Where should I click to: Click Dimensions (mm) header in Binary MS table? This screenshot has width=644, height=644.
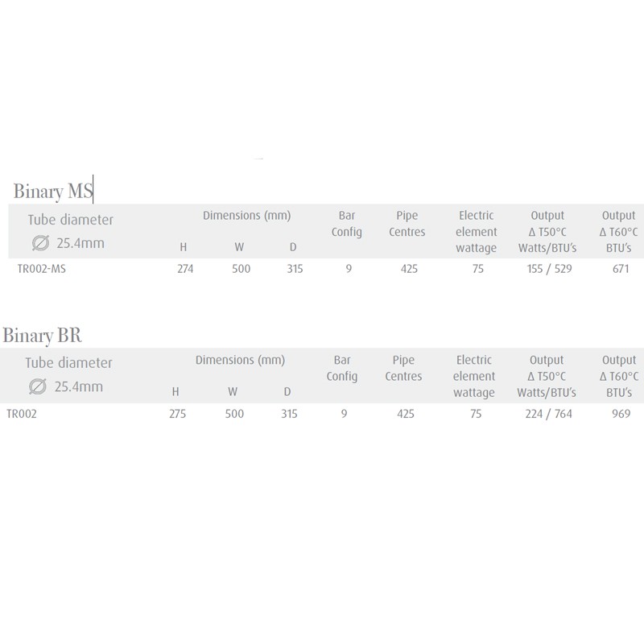point(247,216)
